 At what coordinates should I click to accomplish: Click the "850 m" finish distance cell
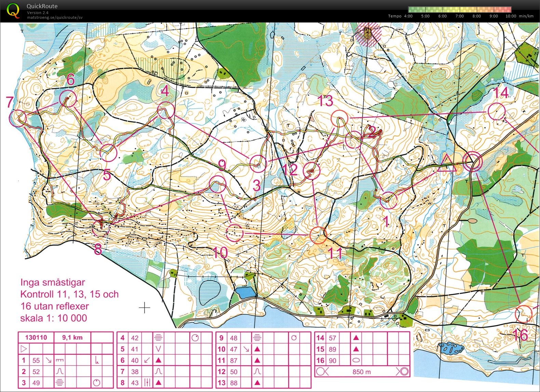coord(362,371)
